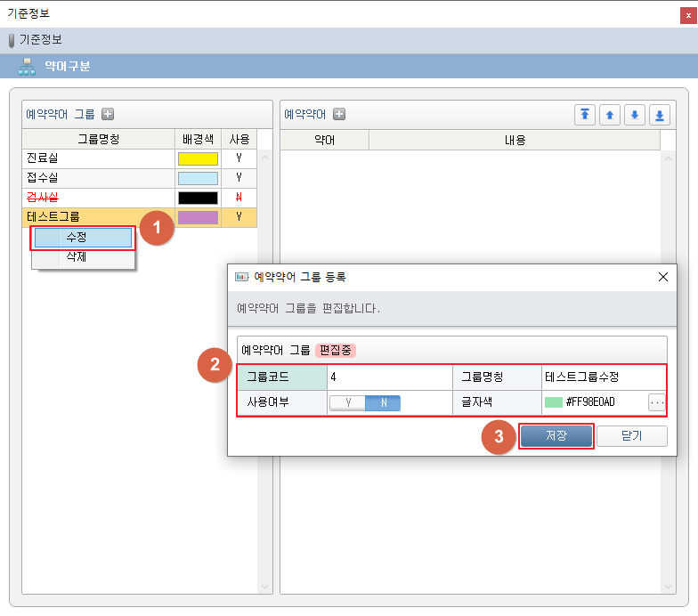698x616 pixels.
Task: Click the 약어구분 network icon in header
Action: (x=27, y=67)
